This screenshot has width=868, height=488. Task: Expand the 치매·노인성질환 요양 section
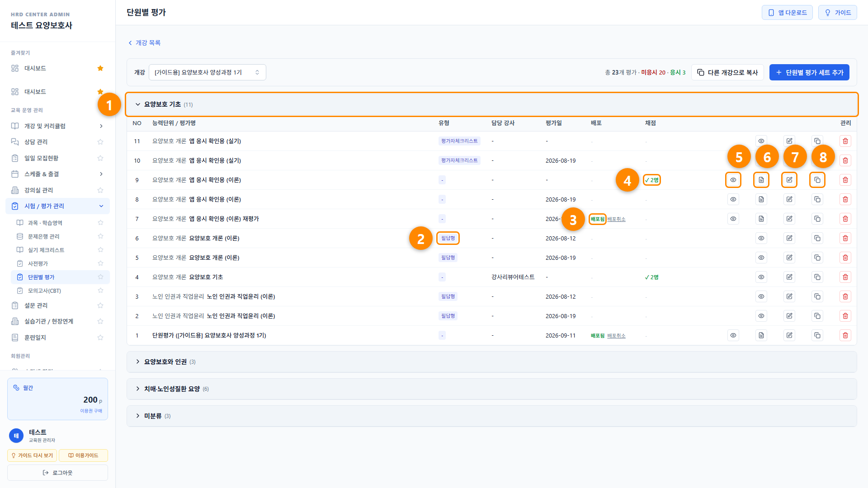[491, 389]
